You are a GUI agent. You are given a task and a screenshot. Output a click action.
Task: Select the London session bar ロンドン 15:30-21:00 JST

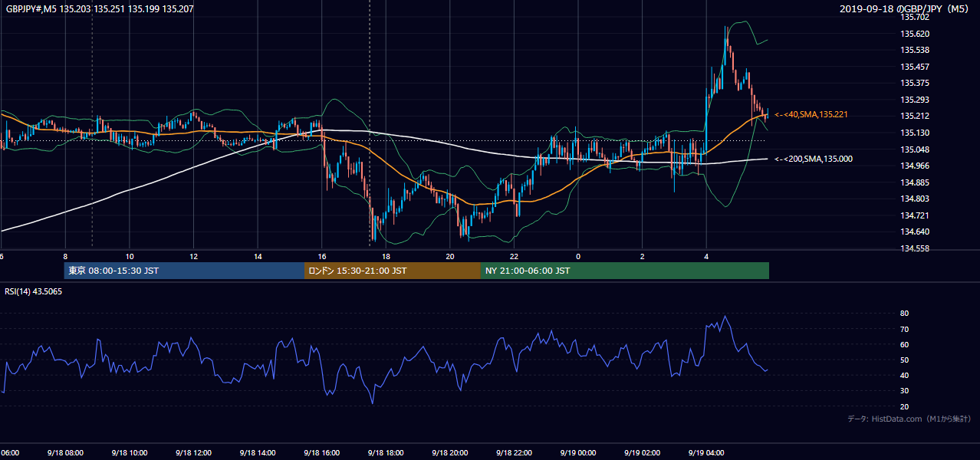(393, 271)
